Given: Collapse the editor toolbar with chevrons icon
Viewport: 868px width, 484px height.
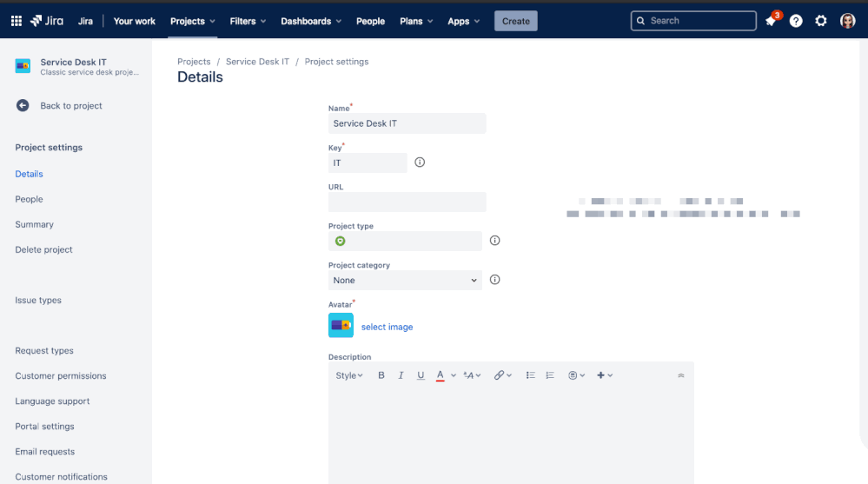Looking at the screenshot, I should (x=681, y=375).
